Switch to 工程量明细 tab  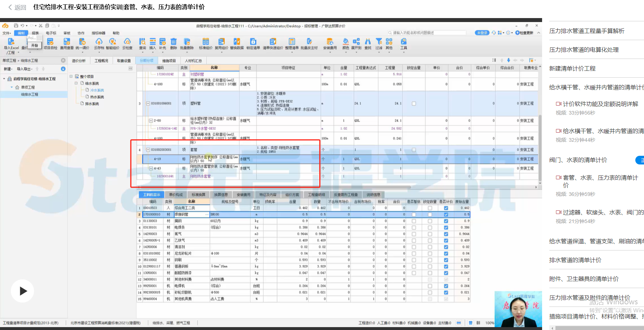click(x=316, y=194)
